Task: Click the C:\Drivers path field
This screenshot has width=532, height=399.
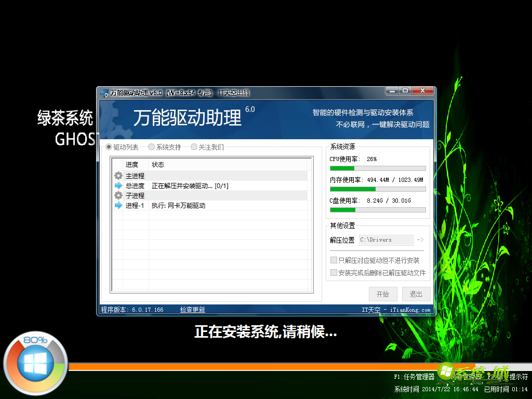Action: (x=385, y=240)
